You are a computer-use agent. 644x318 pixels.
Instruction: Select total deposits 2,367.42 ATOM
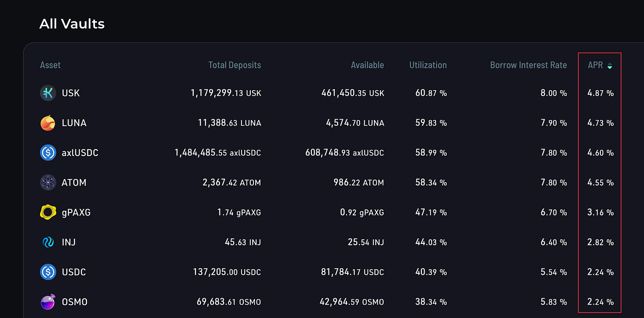(232, 183)
